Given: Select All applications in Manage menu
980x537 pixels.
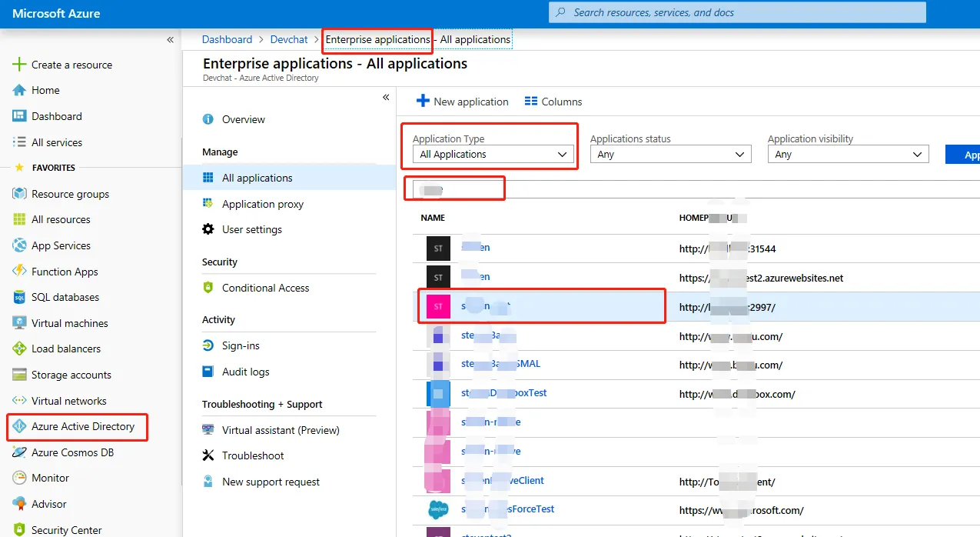Looking at the screenshot, I should (289, 178).
